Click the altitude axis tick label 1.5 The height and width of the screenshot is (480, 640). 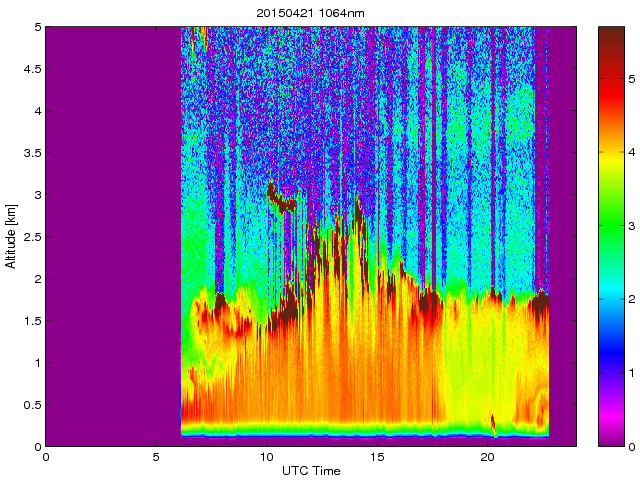[x=30, y=321]
